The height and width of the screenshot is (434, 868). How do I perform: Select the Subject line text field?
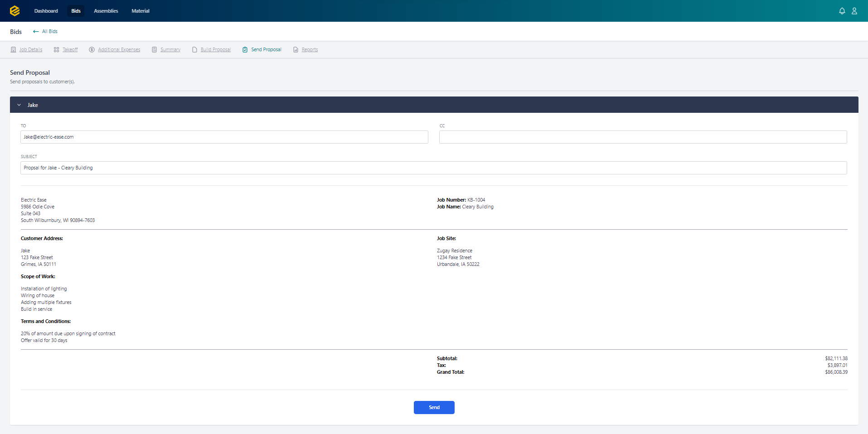coord(433,168)
